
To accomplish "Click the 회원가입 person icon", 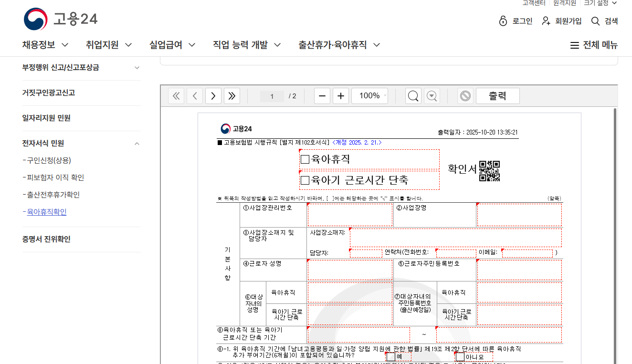I will pos(547,21).
